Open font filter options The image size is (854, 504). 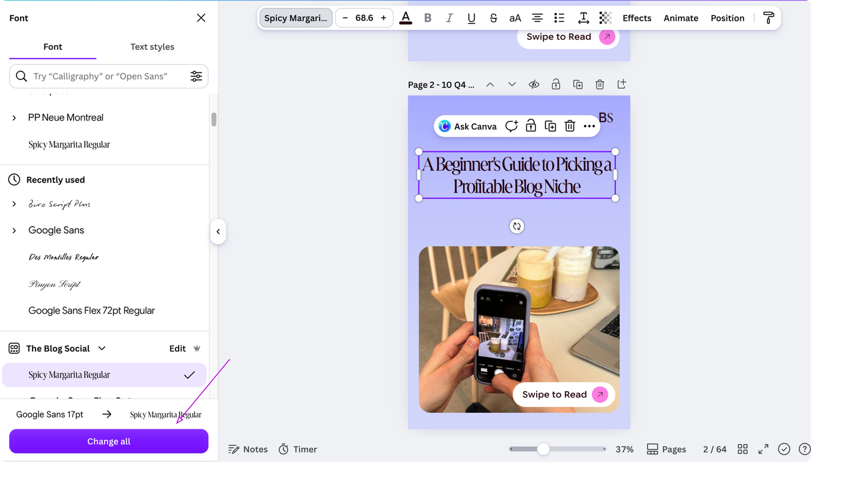click(196, 76)
